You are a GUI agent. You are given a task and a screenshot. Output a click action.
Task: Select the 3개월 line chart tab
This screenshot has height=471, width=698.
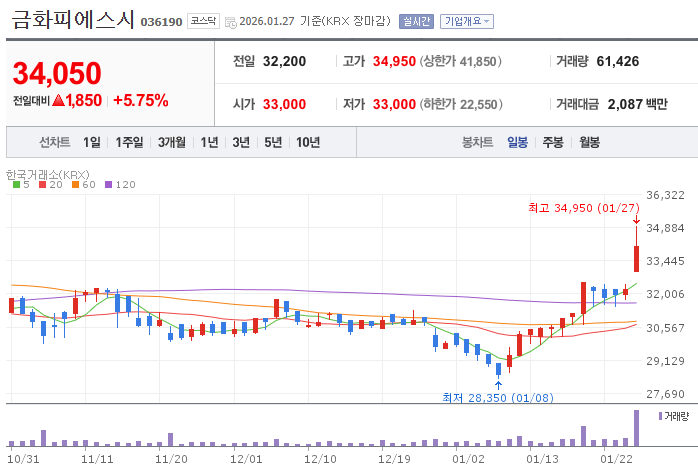172,142
